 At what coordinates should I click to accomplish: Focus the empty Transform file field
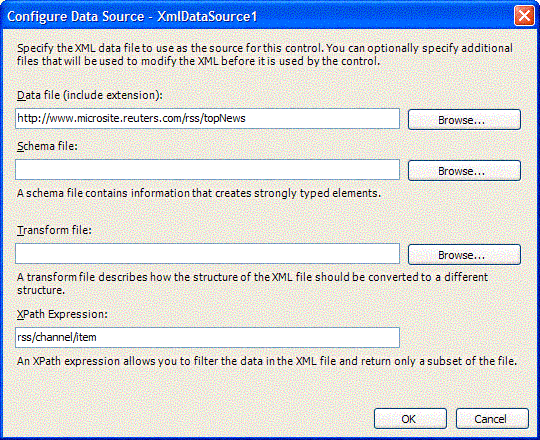[x=207, y=254]
